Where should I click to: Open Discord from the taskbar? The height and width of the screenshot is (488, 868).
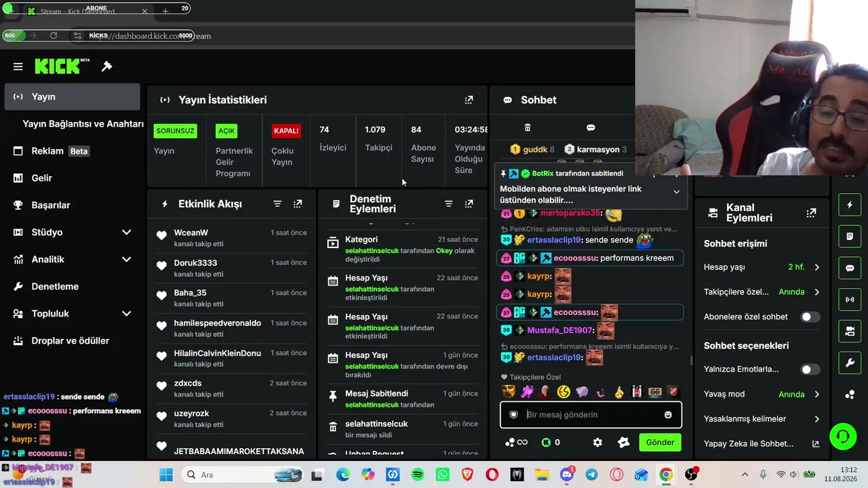pyautogui.click(x=567, y=475)
